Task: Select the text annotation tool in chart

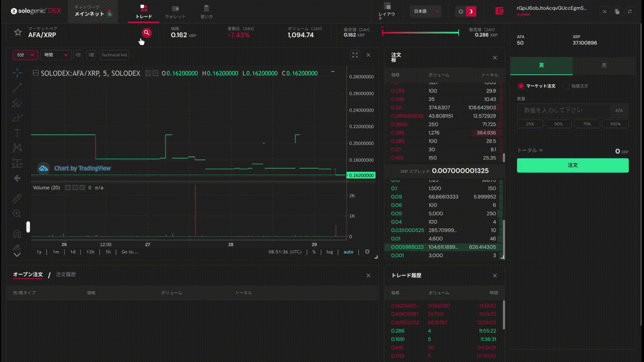Action: click(x=17, y=133)
